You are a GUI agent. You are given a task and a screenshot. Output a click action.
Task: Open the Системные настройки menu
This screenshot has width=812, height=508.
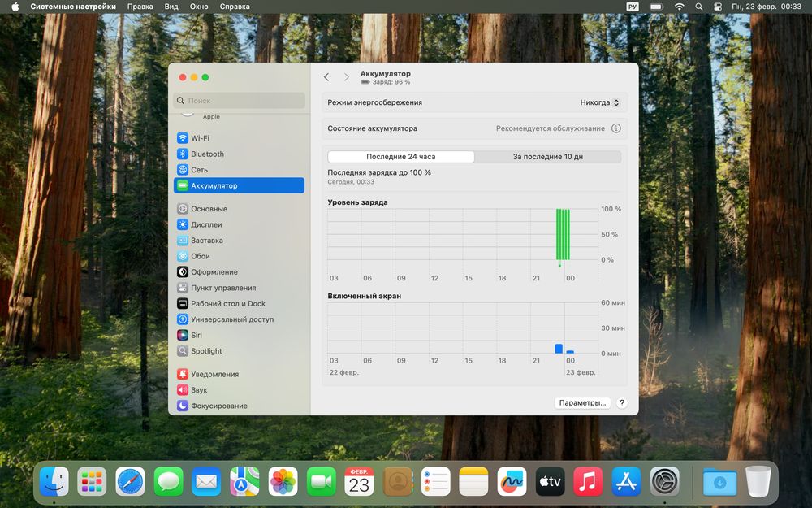click(x=73, y=7)
